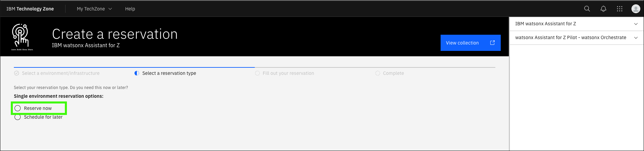Click the View collection button
Screen dimensions: 644x151
[x=471, y=43]
